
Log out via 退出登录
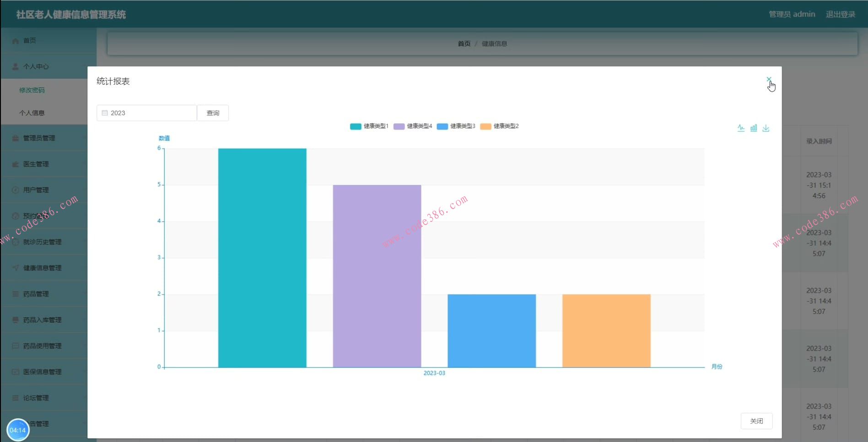(840, 14)
